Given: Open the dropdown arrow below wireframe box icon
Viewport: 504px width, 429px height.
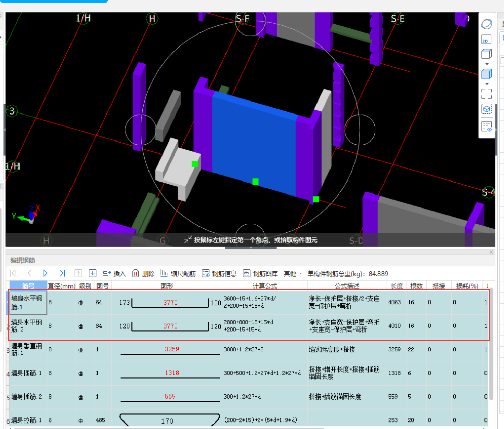Looking at the screenshot, I should coord(487,64).
